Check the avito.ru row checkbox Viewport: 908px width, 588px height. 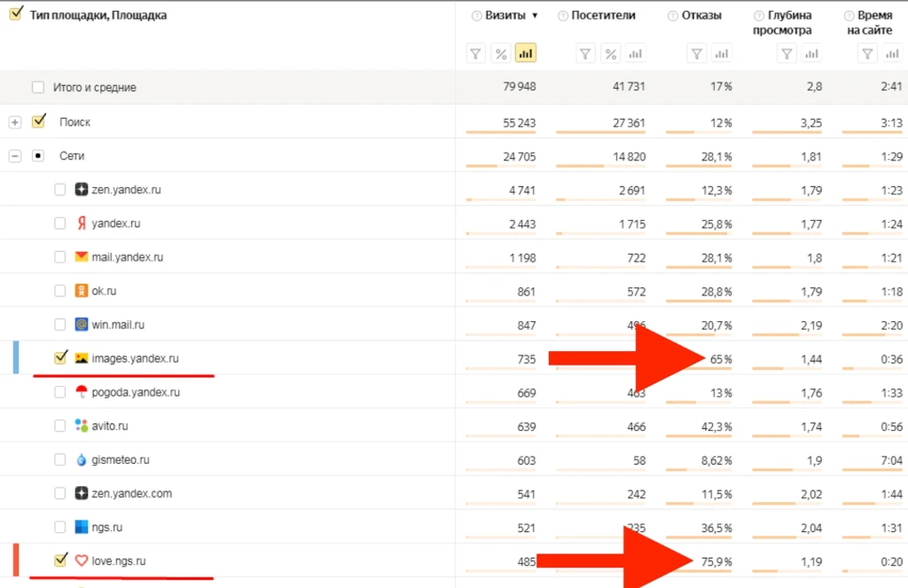click(59, 426)
